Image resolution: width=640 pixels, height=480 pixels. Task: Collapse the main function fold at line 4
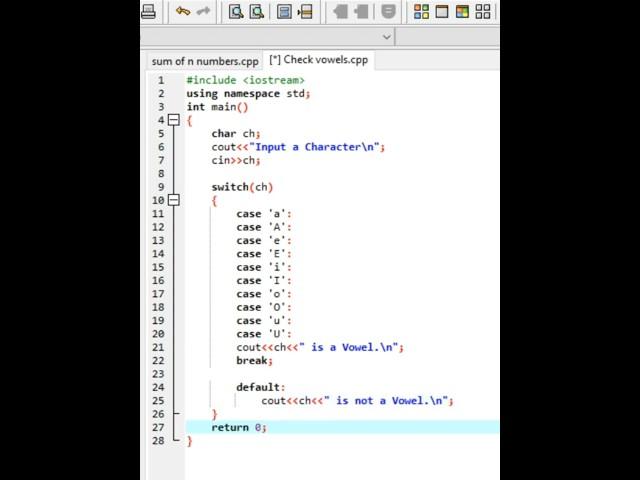[x=174, y=120]
